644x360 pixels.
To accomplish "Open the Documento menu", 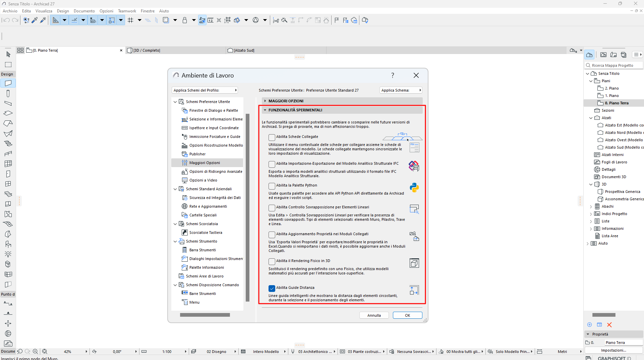I will pos(84,11).
